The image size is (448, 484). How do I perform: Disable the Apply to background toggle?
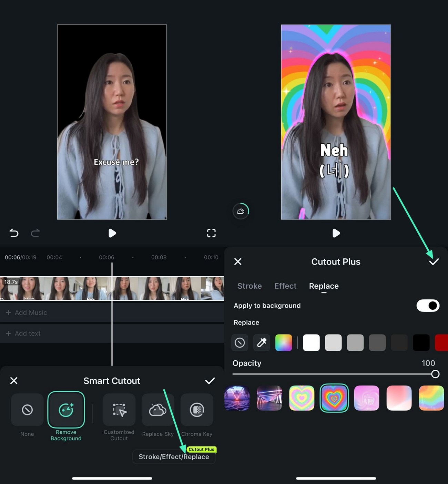click(428, 306)
